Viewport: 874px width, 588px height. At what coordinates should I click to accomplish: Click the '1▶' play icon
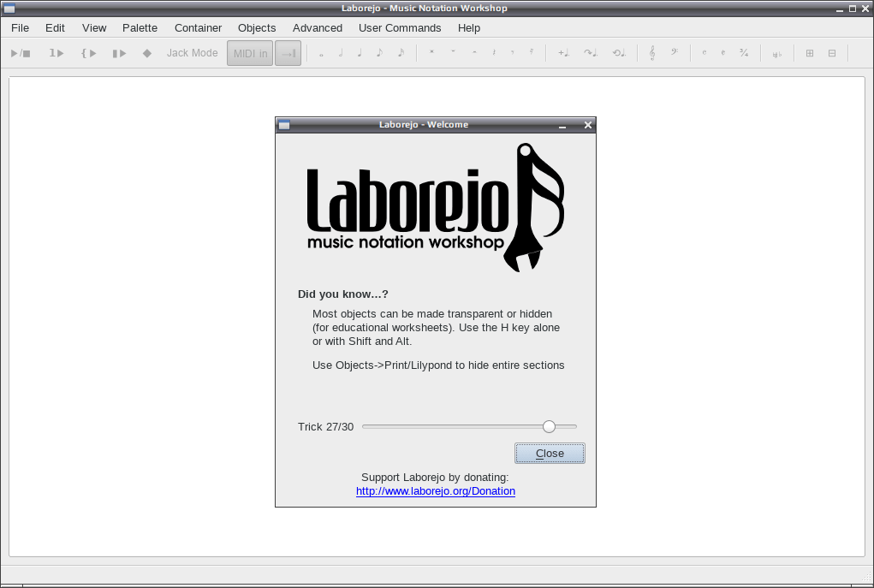coord(56,54)
